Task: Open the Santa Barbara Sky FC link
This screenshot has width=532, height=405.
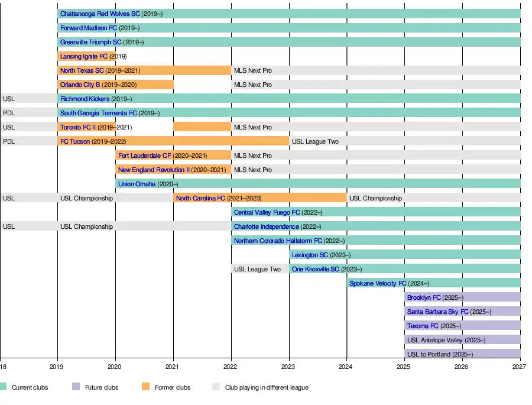Action: click(437, 312)
